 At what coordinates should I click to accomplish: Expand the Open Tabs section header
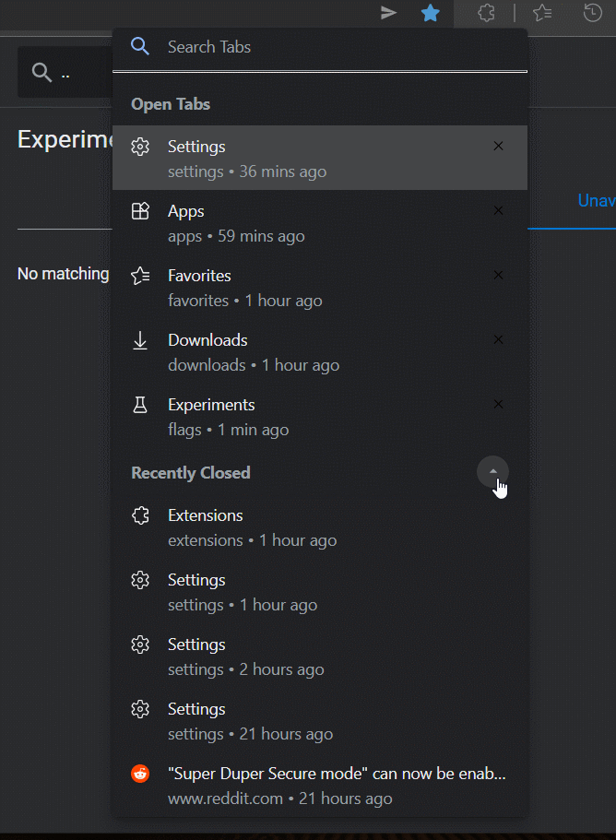pyautogui.click(x=170, y=103)
